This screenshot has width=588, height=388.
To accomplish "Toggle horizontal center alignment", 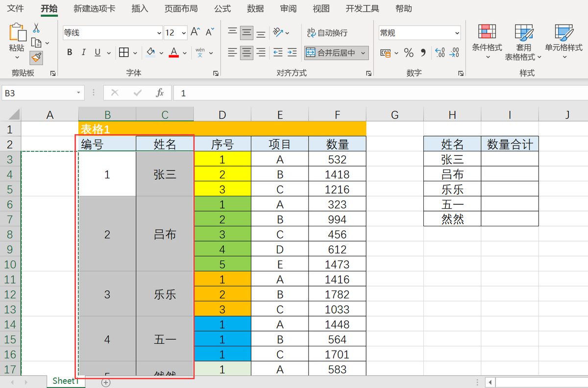I will point(247,52).
